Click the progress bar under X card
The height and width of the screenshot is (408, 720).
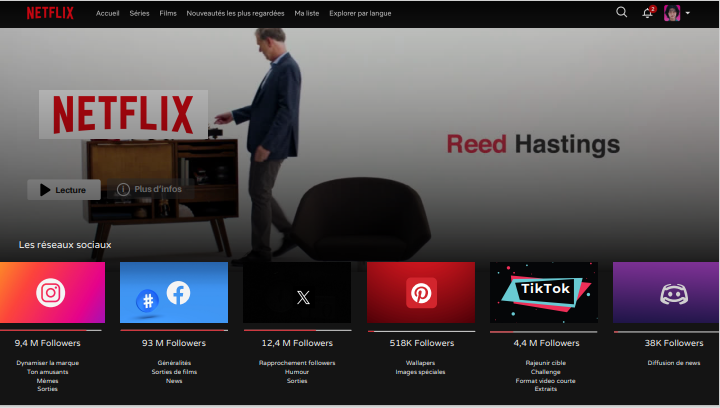pos(297,330)
